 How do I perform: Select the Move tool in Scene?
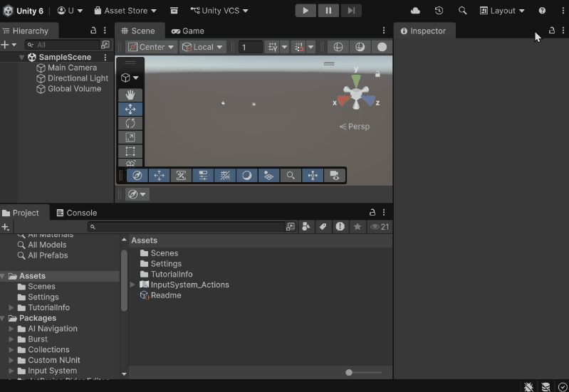[x=130, y=109]
